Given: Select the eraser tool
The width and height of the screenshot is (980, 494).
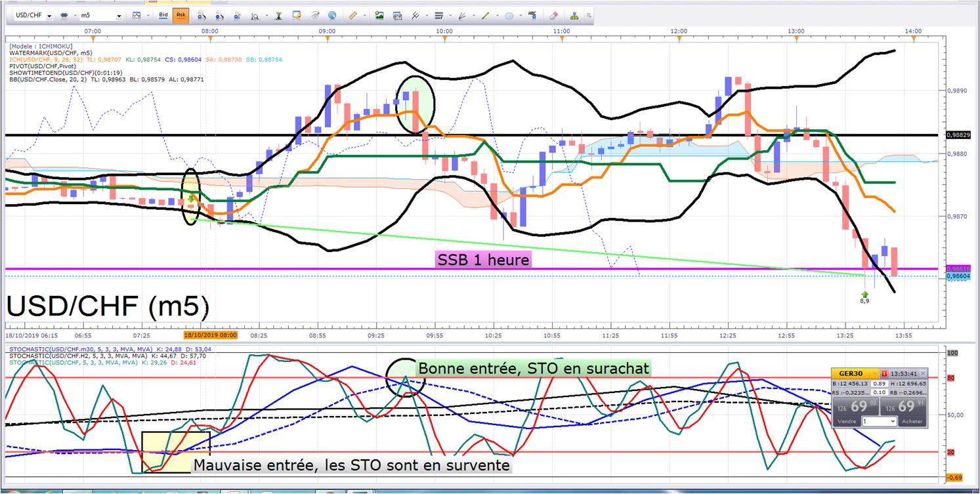Looking at the screenshot, I should pos(553,15).
